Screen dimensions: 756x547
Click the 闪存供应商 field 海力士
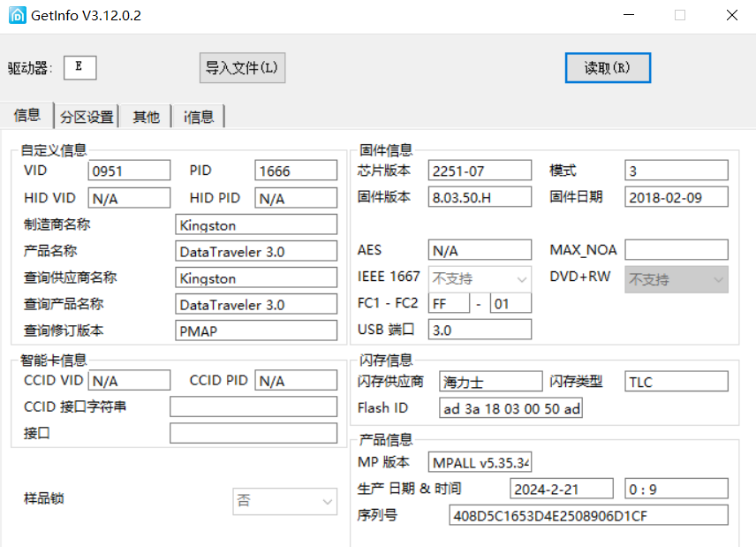[x=491, y=382]
